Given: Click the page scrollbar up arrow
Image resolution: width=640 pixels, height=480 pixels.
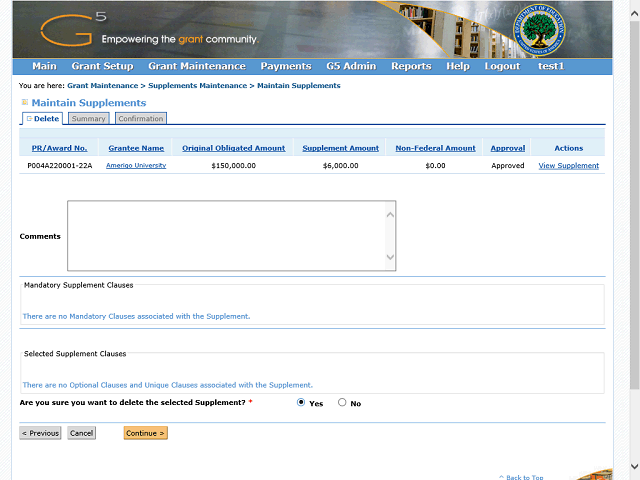Looking at the screenshot, I should (x=634, y=13).
